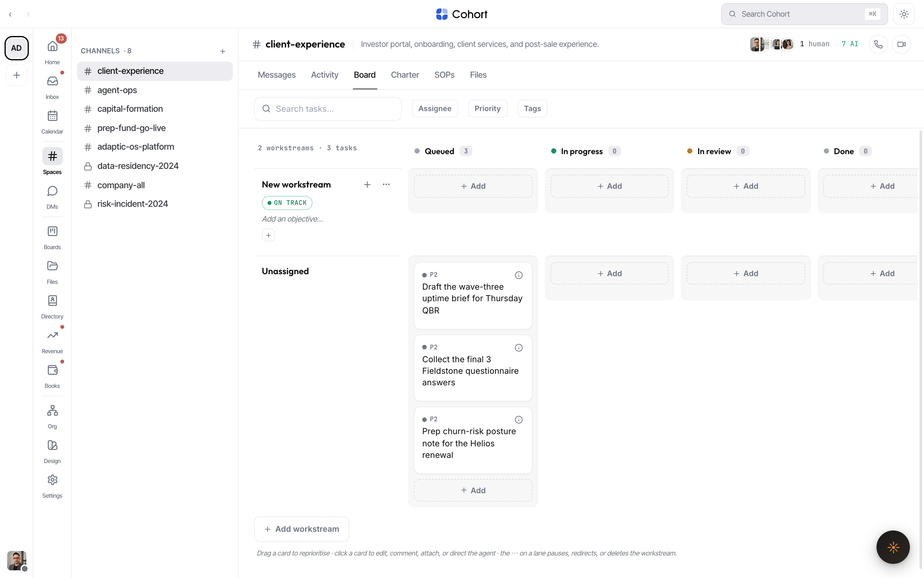Viewport: 924px width, 578px height.
Task: Open the Calendar sidebar icon
Action: [52, 116]
